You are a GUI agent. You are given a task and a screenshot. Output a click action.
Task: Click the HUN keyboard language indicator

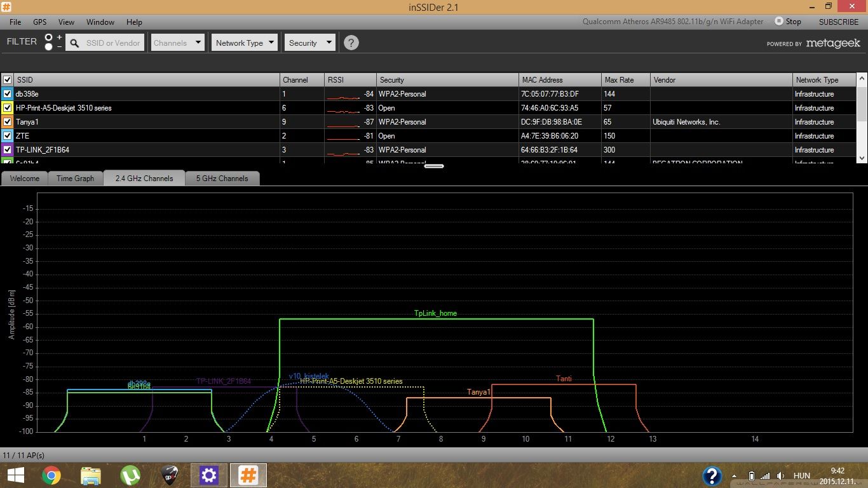pyautogui.click(x=802, y=476)
